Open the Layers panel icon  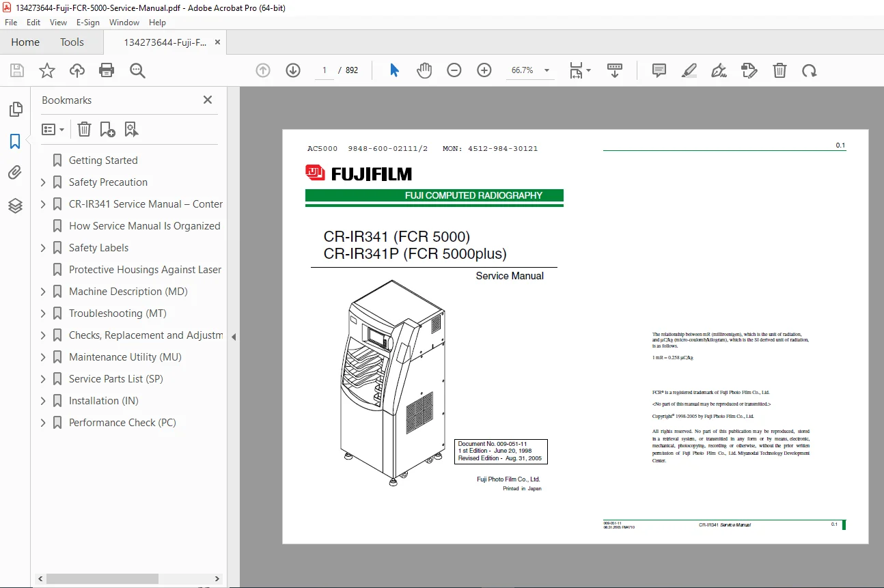(15, 206)
